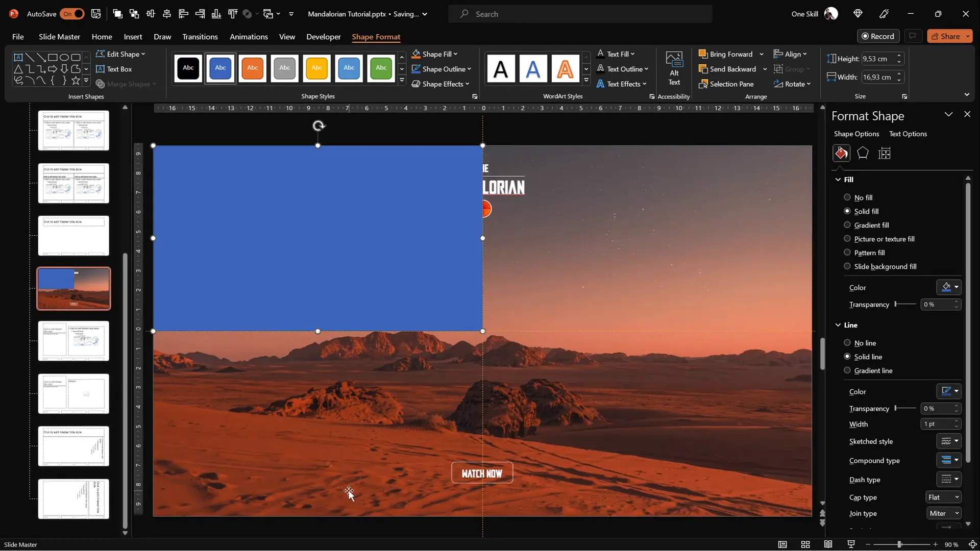980x551 pixels.
Task: Open the Edit Shape dropdown
Action: [120, 54]
